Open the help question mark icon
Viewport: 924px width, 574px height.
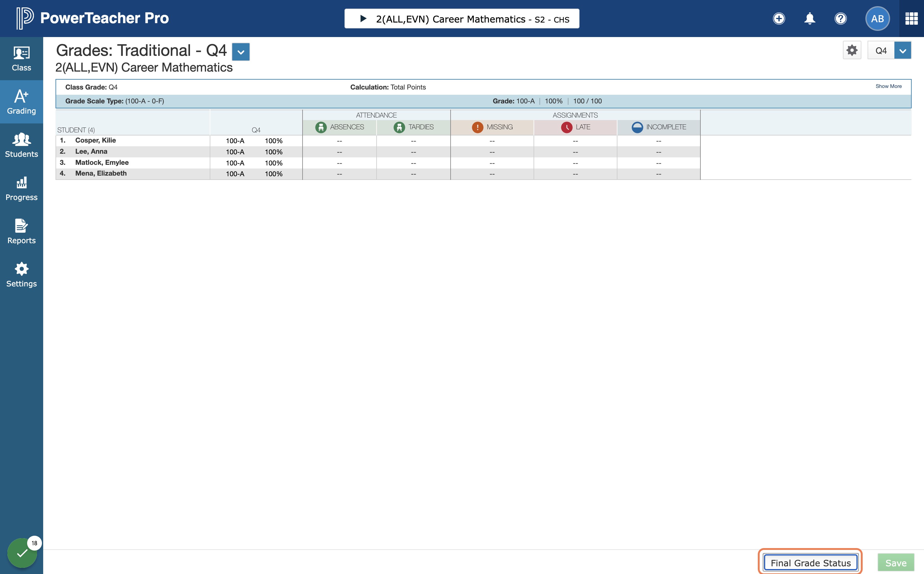click(x=840, y=19)
